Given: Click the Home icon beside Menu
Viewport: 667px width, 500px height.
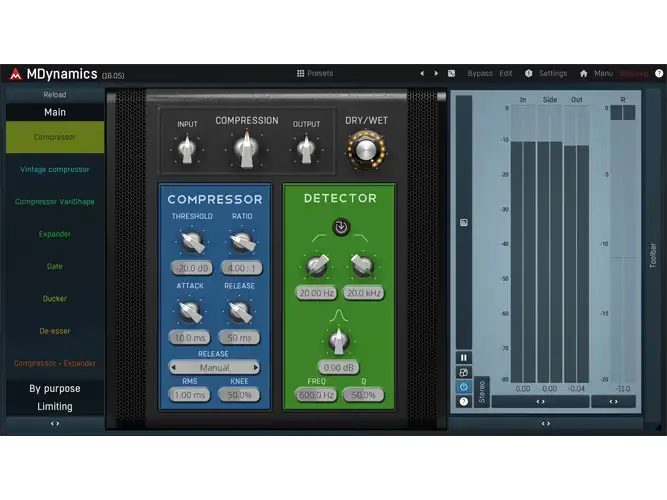Looking at the screenshot, I should tap(584, 74).
